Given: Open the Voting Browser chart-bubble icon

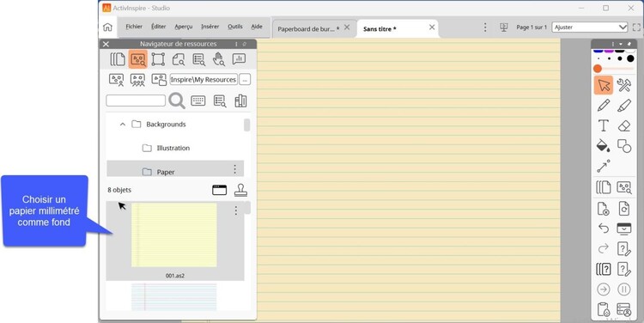Looking at the screenshot, I should 239,59.
